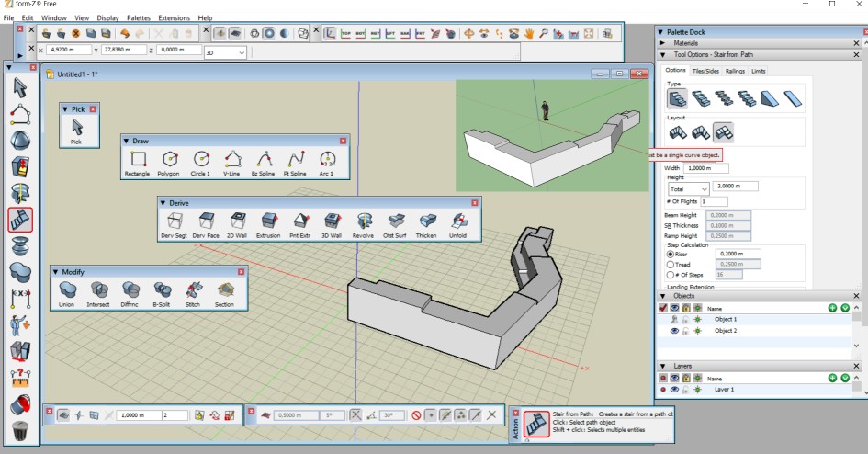Select the Extrusion tool

point(268,225)
